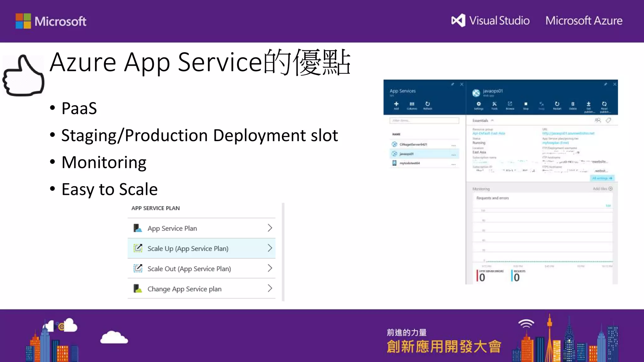
Task: Click the NAME column header
Action: click(396, 134)
